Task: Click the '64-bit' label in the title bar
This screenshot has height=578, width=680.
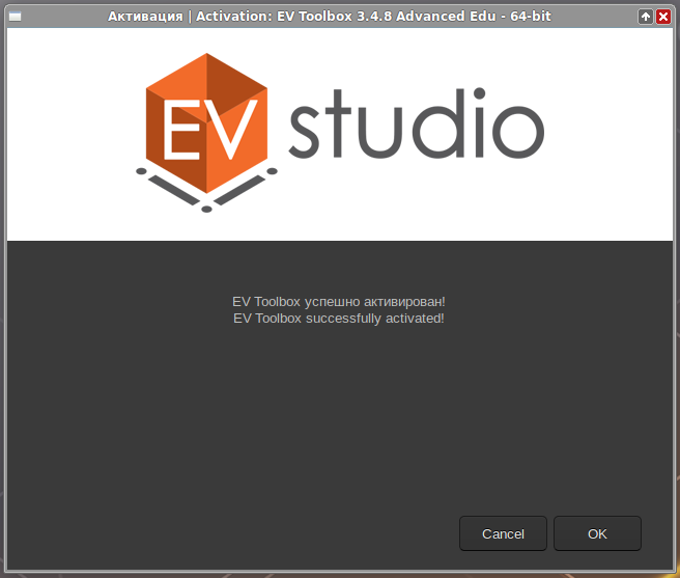Action: point(530,16)
